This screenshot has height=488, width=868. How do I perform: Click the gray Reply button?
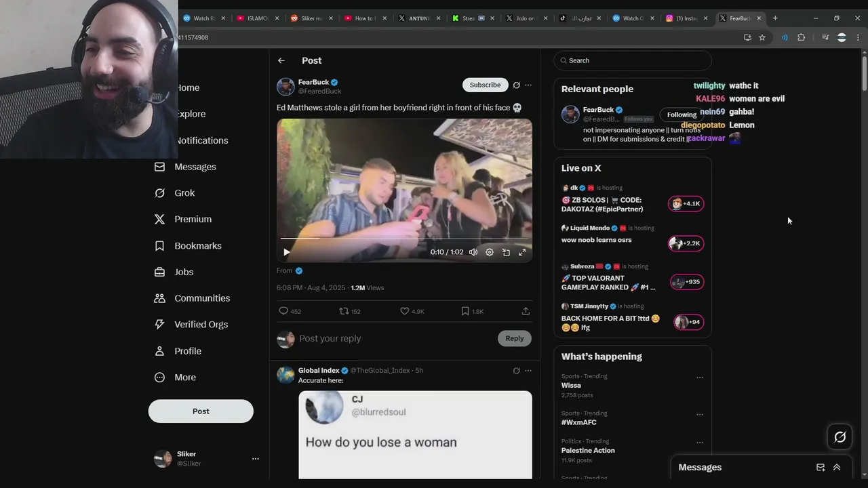pos(515,338)
